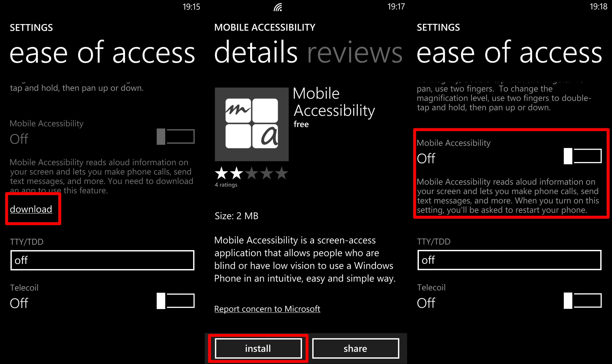Tap the 'free' price label

[x=301, y=124]
